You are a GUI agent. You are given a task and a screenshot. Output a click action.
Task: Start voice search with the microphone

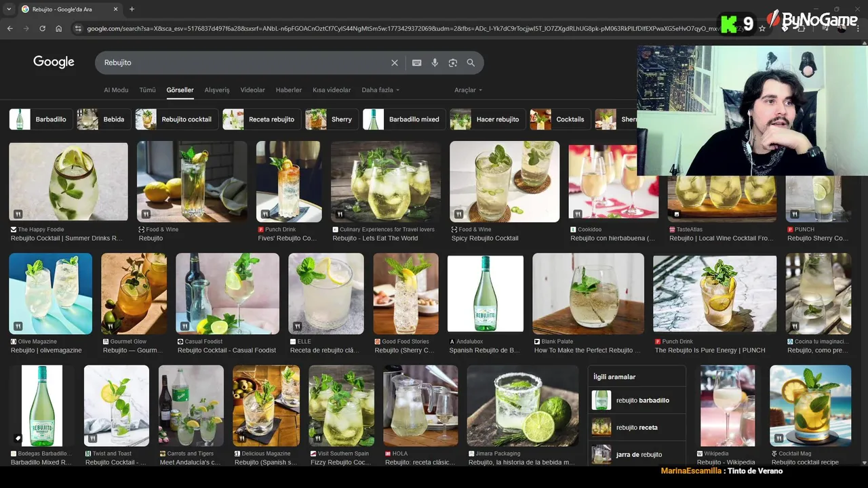435,62
